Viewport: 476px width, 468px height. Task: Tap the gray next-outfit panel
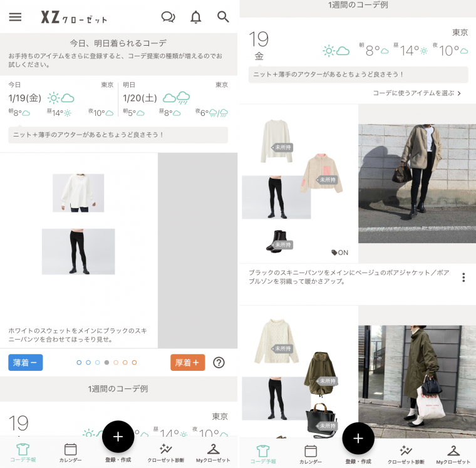[x=198, y=251]
